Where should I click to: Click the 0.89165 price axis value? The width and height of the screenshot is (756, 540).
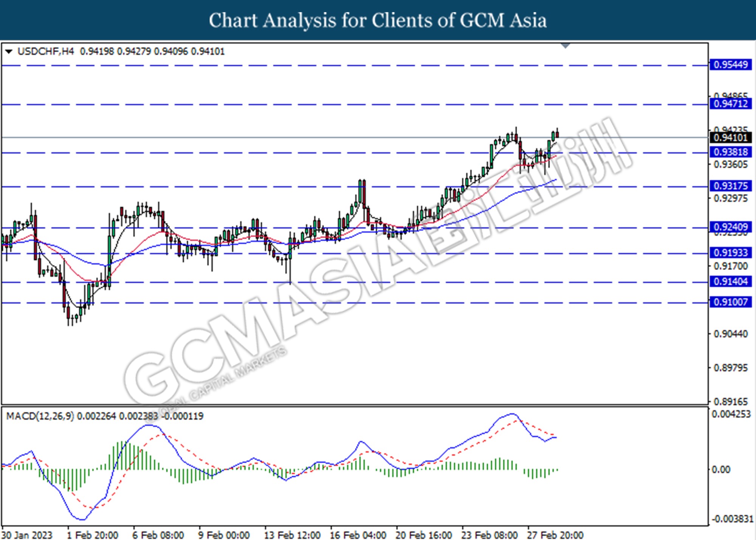(x=730, y=402)
